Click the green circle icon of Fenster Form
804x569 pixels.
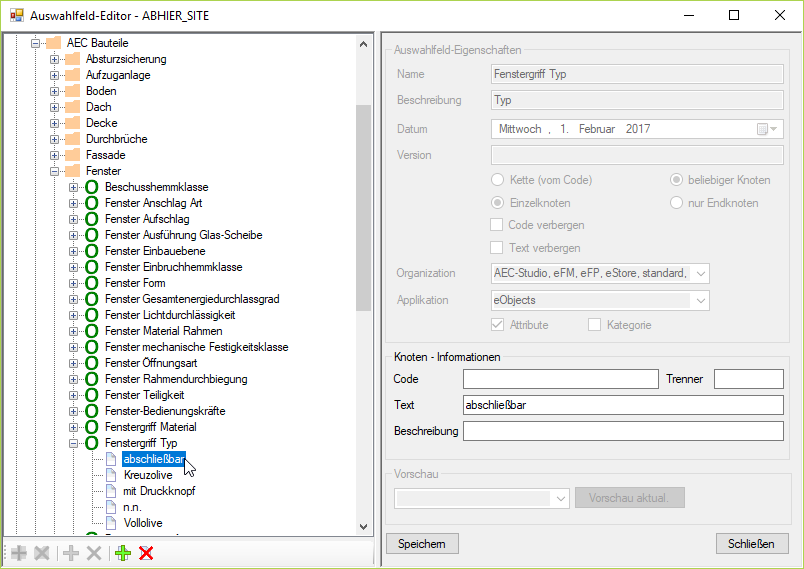91,283
